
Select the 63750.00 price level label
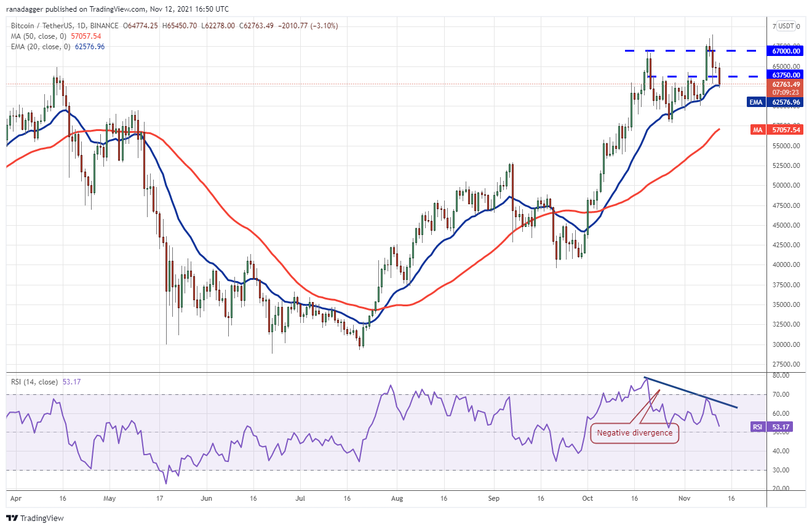(x=787, y=74)
